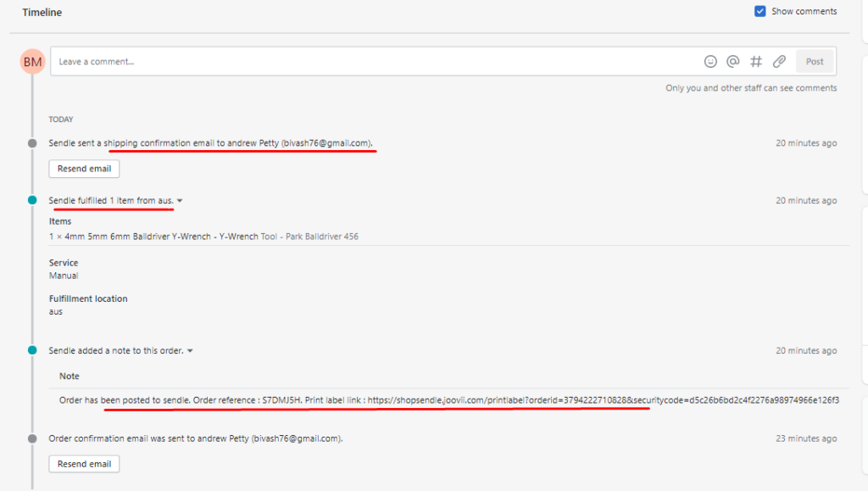The height and width of the screenshot is (491, 868).
Task: Click the paperclip attach file icon
Action: 779,61
